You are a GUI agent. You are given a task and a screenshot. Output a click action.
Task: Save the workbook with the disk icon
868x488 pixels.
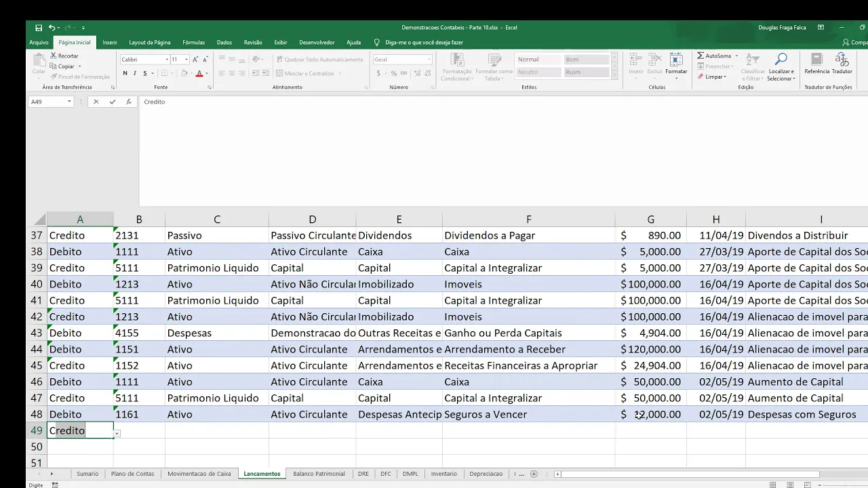tap(39, 28)
